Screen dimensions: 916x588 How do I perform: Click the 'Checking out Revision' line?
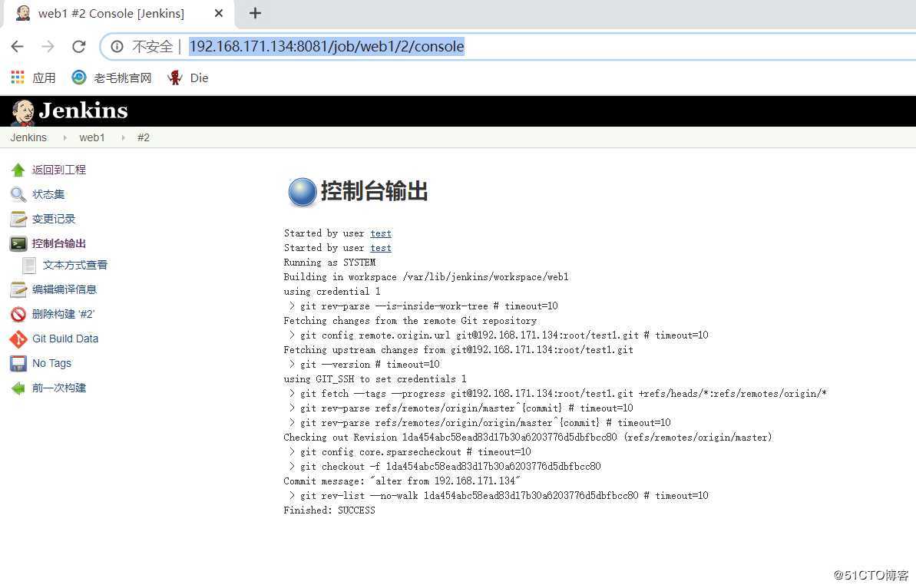point(527,438)
